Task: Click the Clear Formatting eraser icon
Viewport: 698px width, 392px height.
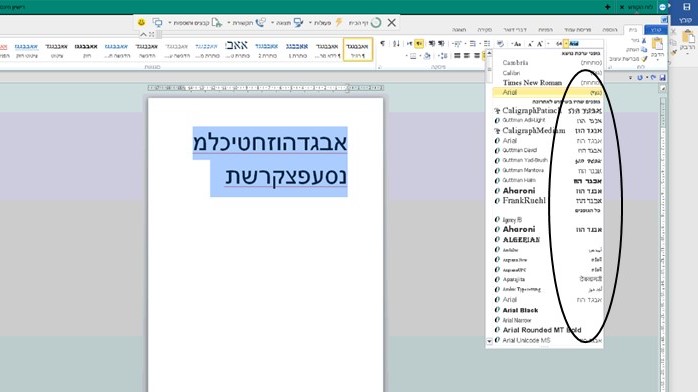Action: pyautogui.click(x=500, y=44)
